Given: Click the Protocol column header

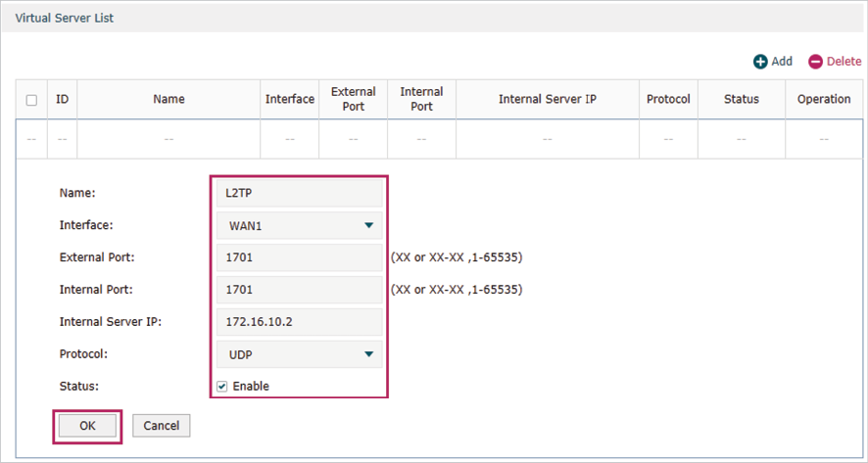Looking at the screenshot, I should tap(668, 100).
